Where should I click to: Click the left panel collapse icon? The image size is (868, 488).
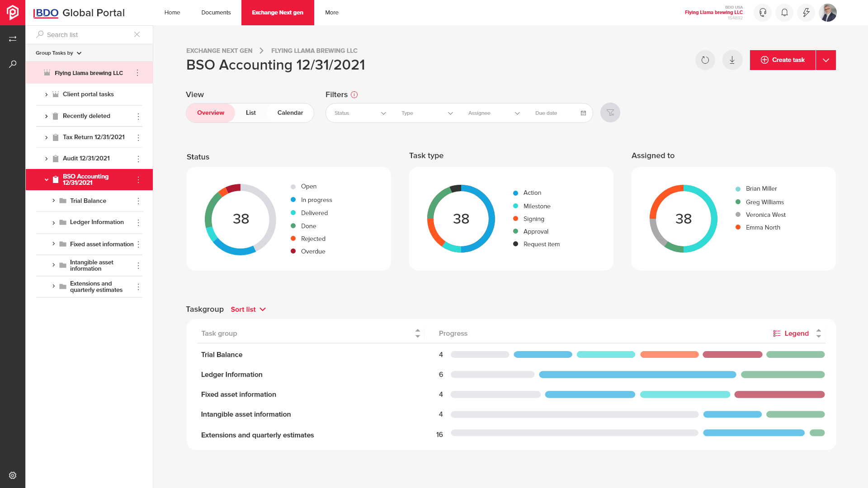click(13, 38)
